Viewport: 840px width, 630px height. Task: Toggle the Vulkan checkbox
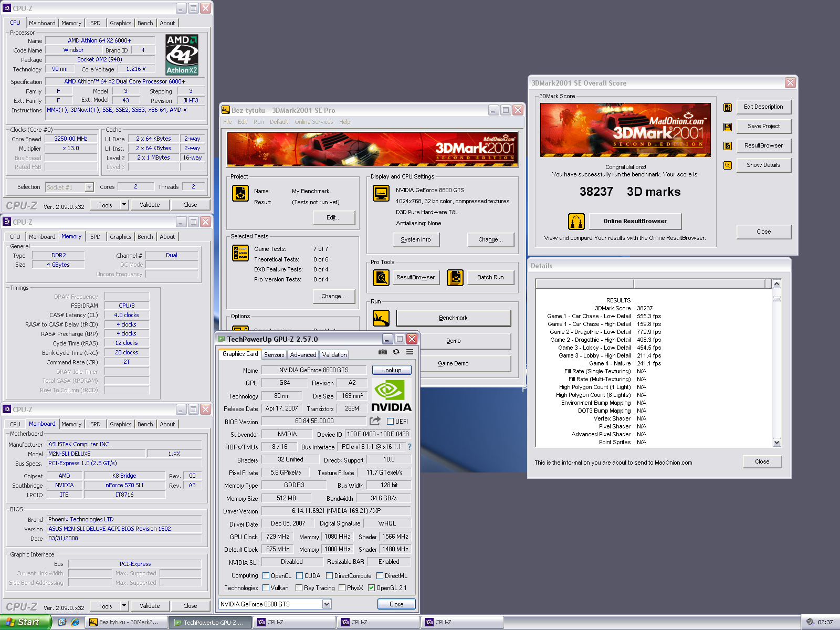(x=266, y=588)
